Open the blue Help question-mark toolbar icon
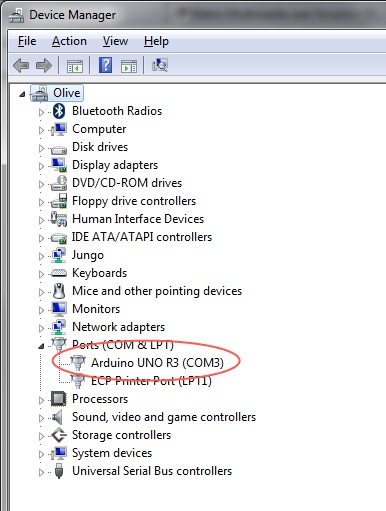 click(x=105, y=65)
